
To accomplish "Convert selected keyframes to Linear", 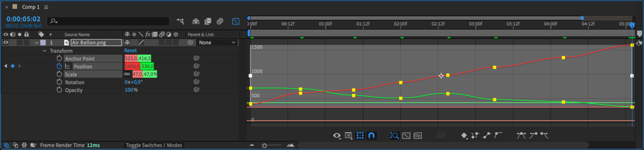I will point(487,135).
